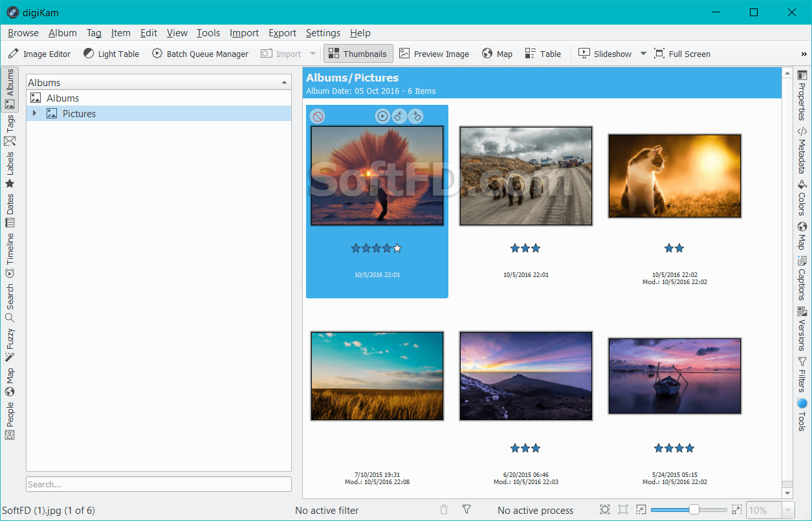Click the zoom out icon beside slider

(641, 510)
